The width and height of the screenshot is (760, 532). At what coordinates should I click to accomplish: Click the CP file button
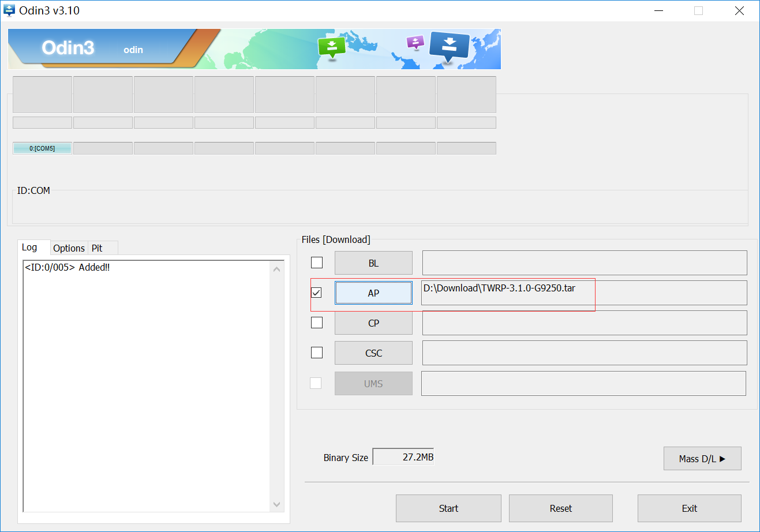pyautogui.click(x=373, y=323)
